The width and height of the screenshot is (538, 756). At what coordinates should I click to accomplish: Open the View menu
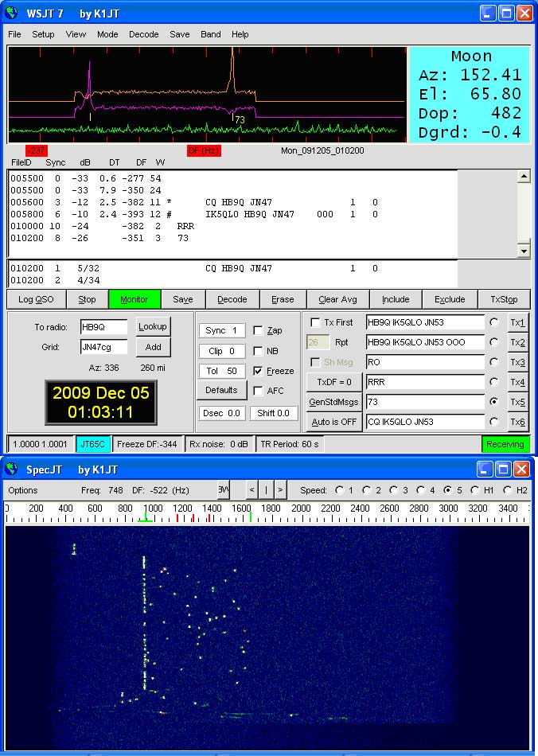pyautogui.click(x=76, y=34)
